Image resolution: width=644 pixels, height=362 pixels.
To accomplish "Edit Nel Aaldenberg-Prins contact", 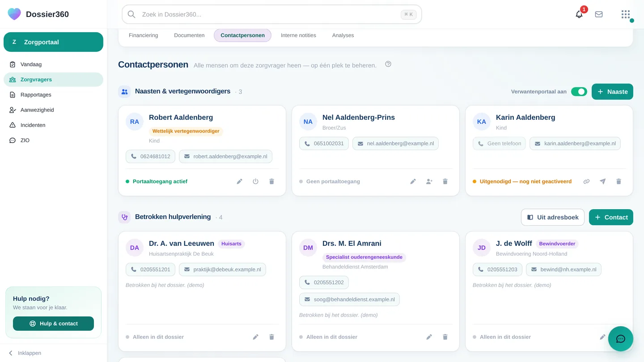I will (x=413, y=181).
